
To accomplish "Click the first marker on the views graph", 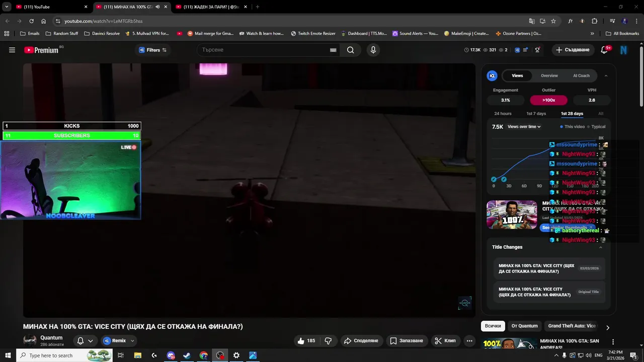I will pyautogui.click(x=494, y=179).
